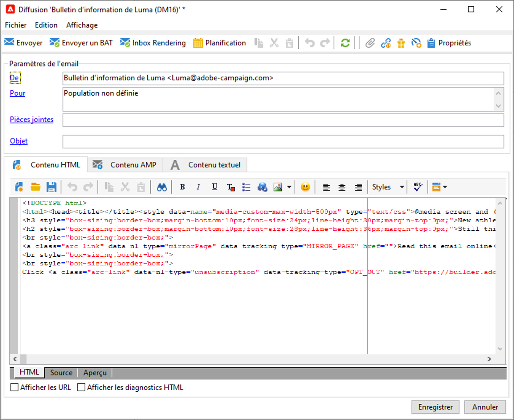The height and width of the screenshot is (420, 514).
Task: Open the Edition menu
Action: [46, 25]
